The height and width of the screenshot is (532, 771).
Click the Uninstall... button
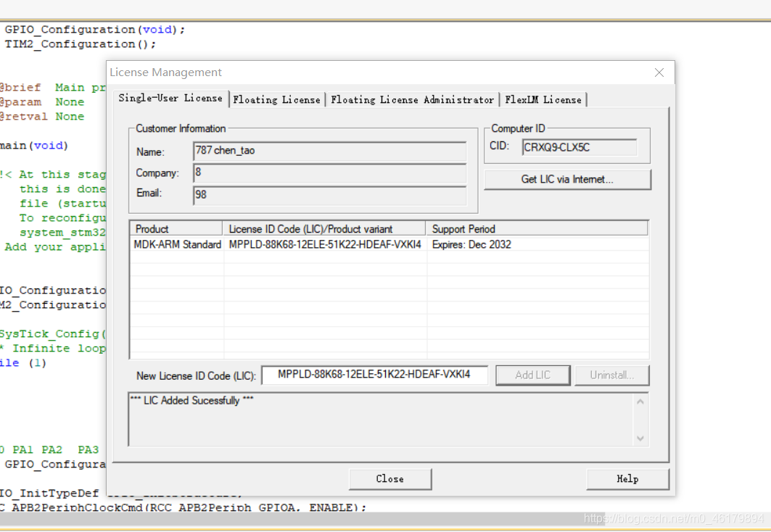(611, 375)
